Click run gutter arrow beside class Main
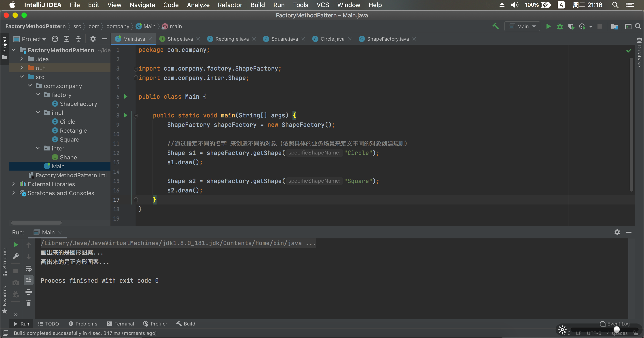 coord(126,97)
